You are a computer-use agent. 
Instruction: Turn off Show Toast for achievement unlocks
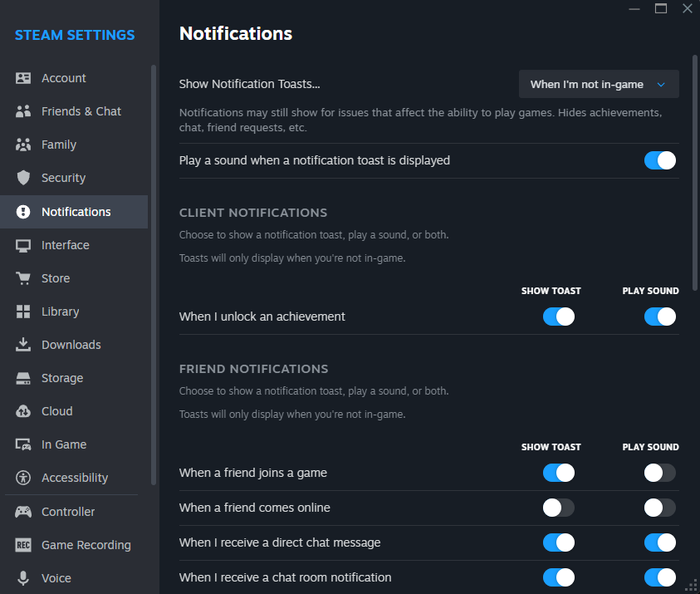click(x=558, y=317)
